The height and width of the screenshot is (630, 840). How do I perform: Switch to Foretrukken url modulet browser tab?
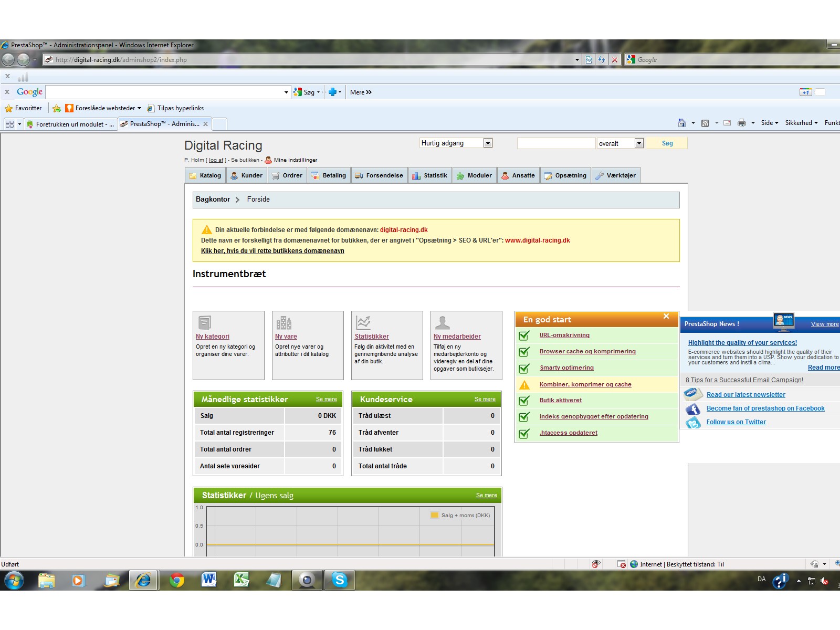[70, 124]
